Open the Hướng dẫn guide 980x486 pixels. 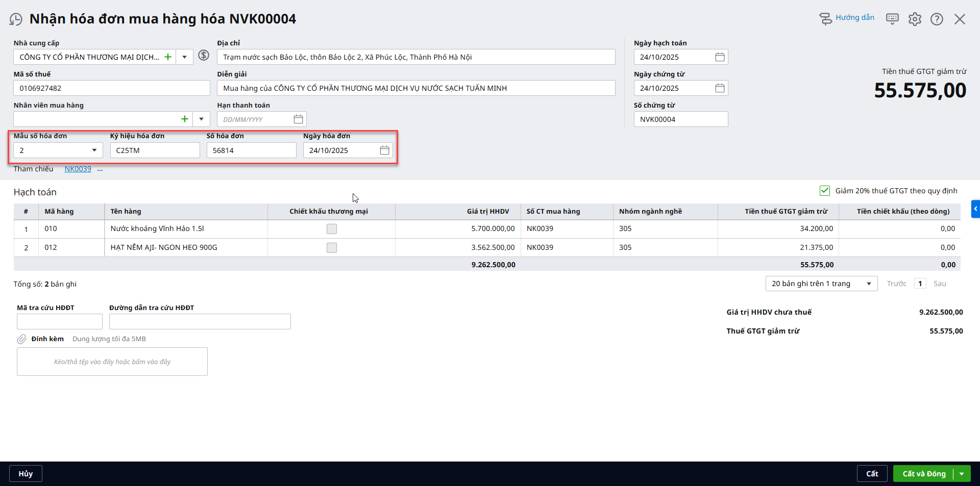click(847, 18)
